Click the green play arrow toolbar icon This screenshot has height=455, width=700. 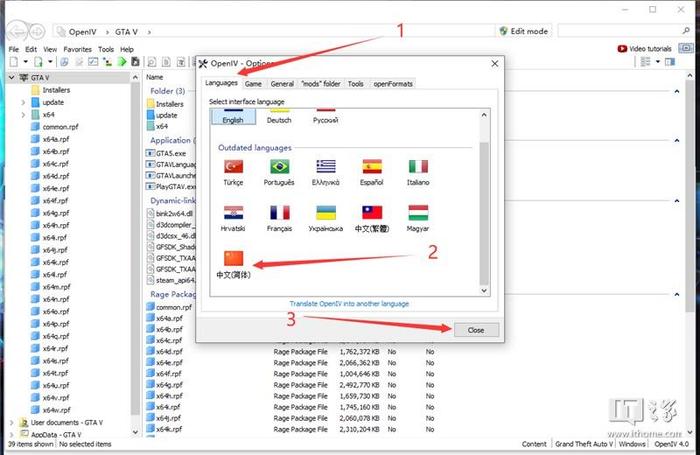pos(121,62)
